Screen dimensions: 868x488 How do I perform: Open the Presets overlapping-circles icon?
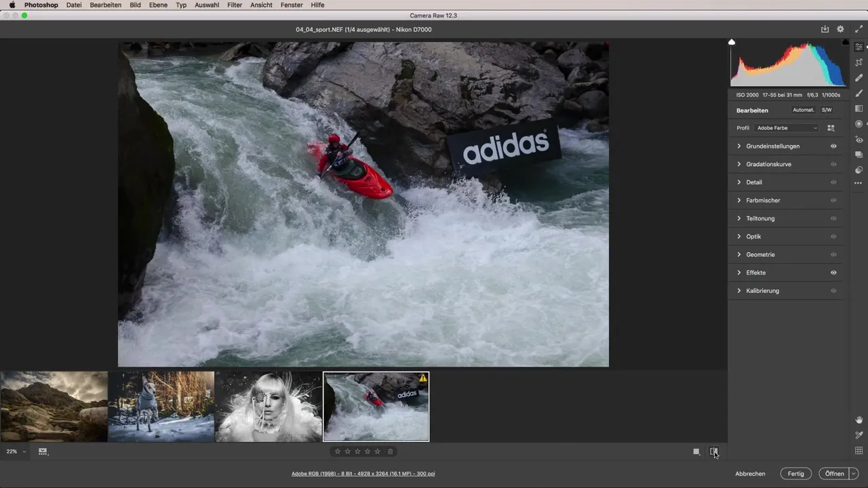859,170
